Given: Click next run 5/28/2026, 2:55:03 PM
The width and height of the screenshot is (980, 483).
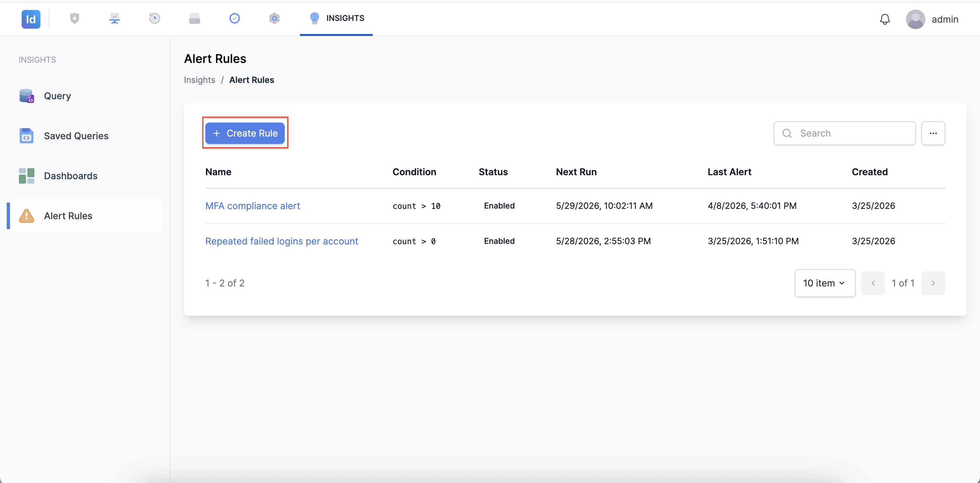Looking at the screenshot, I should (x=603, y=241).
